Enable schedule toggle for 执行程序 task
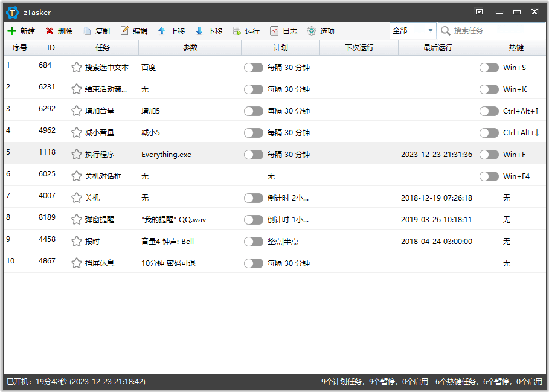The image size is (549, 392). 254,155
